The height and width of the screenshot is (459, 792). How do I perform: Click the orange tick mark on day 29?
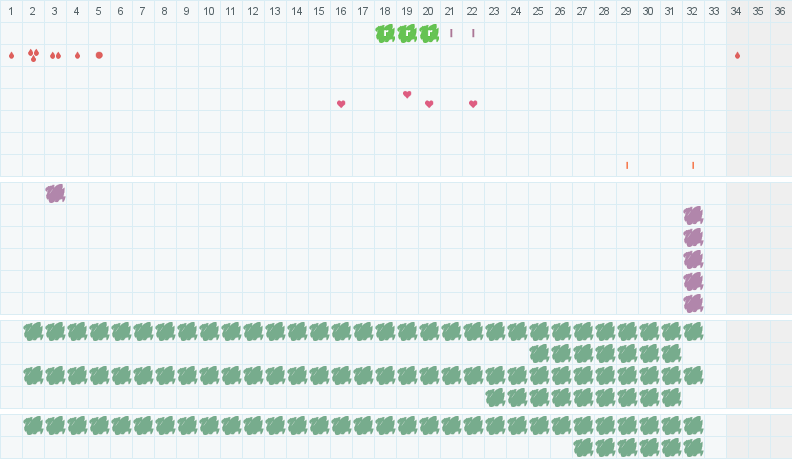pyautogui.click(x=627, y=165)
